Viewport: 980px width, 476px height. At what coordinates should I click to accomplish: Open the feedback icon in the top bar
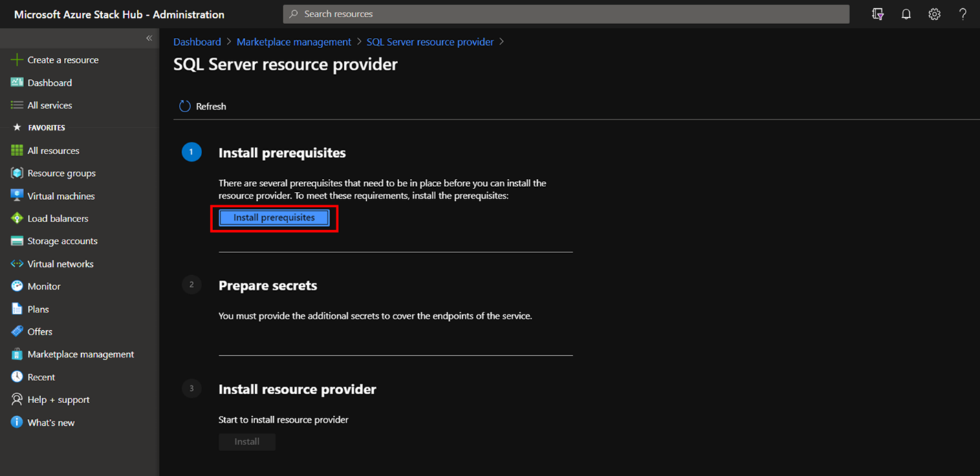coord(878,14)
